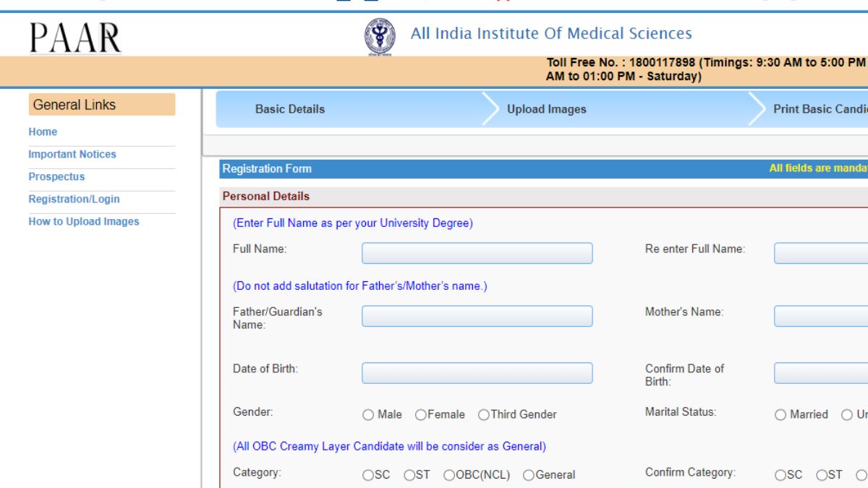Open How to Upload Images guide
Viewport: 868px width, 488px height.
click(x=84, y=221)
